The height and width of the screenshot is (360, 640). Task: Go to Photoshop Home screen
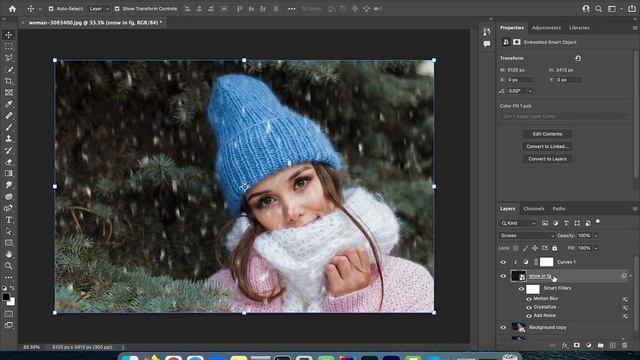tap(12, 9)
